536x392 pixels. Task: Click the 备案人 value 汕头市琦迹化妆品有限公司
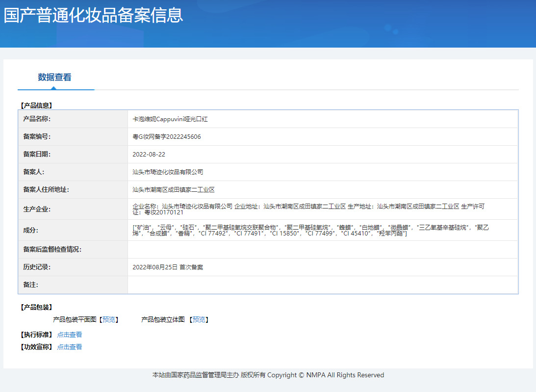click(x=168, y=172)
